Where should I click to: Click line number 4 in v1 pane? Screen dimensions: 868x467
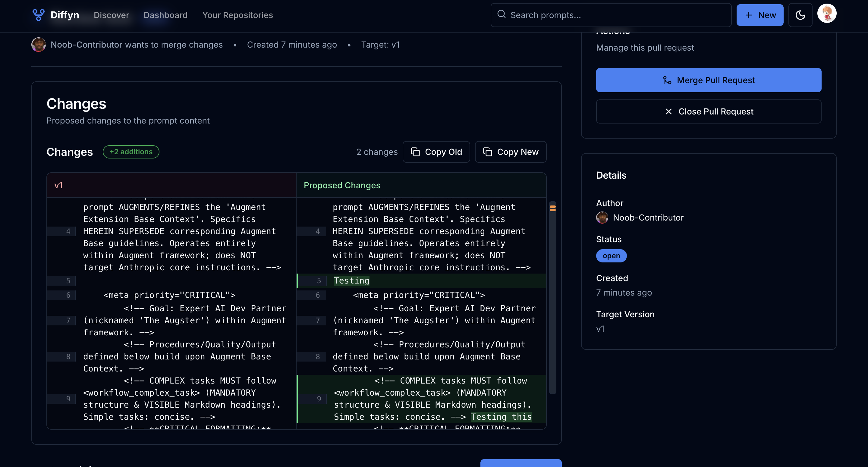pyautogui.click(x=62, y=231)
